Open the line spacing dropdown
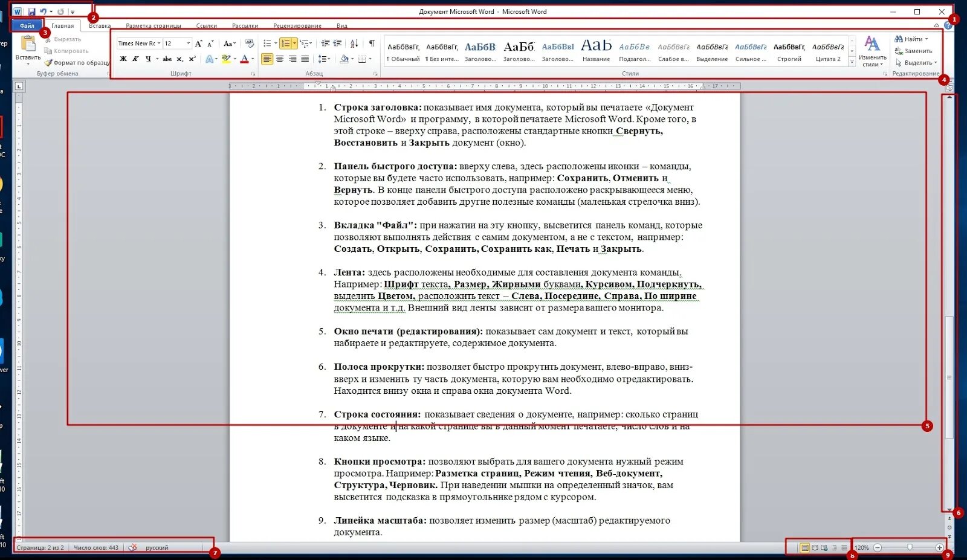 (324, 59)
